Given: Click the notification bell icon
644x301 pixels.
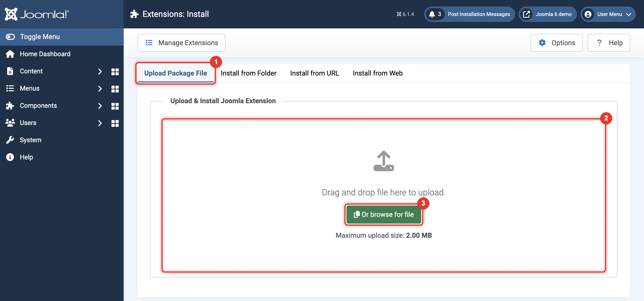Looking at the screenshot, I should (x=432, y=14).
